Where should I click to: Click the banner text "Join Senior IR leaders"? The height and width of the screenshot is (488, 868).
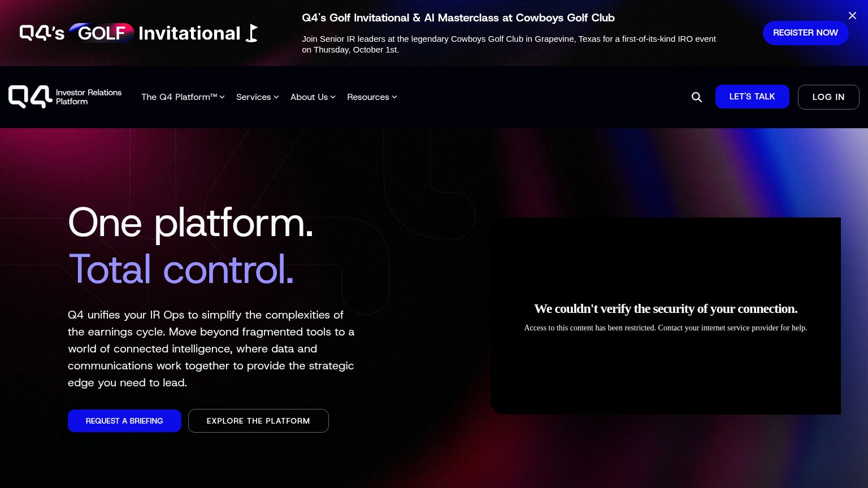pos(509,44)
